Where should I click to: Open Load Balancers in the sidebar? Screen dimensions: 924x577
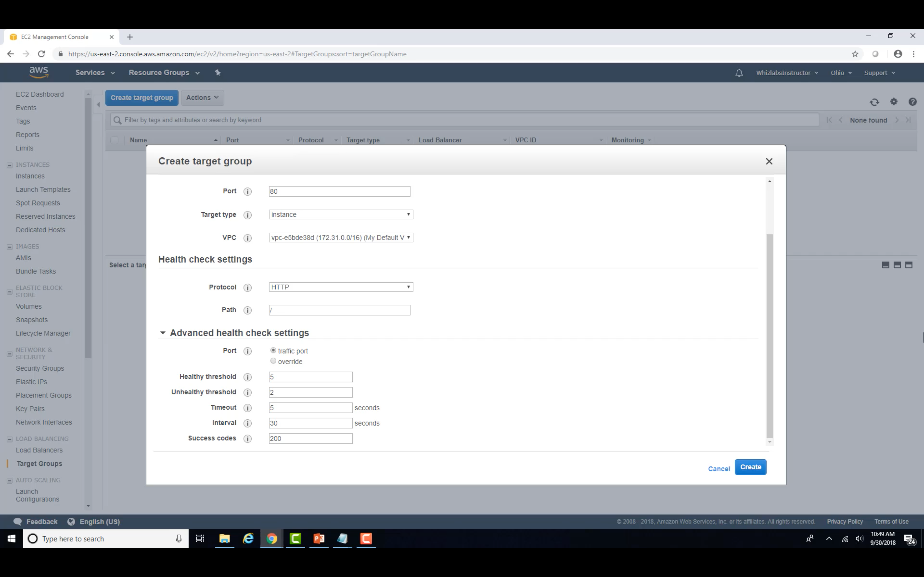(x=39, y=450)
